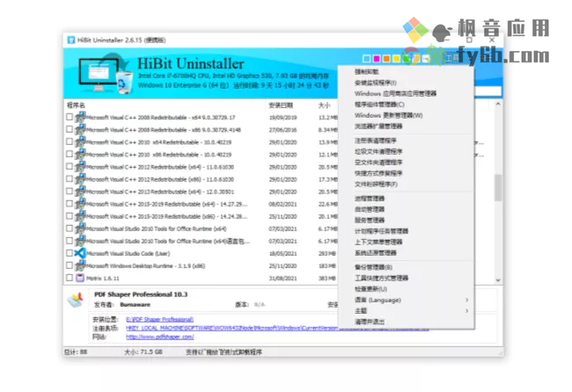Click the Visual Studio Code (User) program icon
The width and height of the screenshot is (572, 392).
point(80,253)
